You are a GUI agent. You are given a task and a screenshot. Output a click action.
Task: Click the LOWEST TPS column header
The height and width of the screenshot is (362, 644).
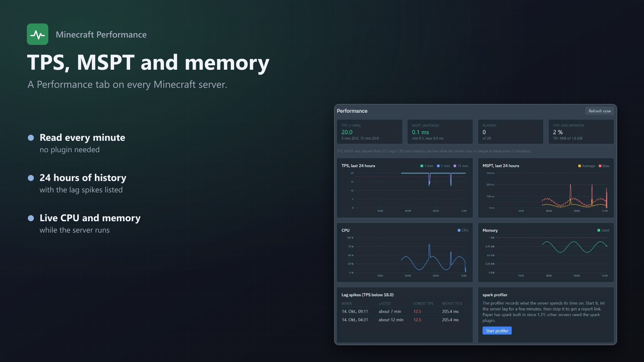(423, 304)
